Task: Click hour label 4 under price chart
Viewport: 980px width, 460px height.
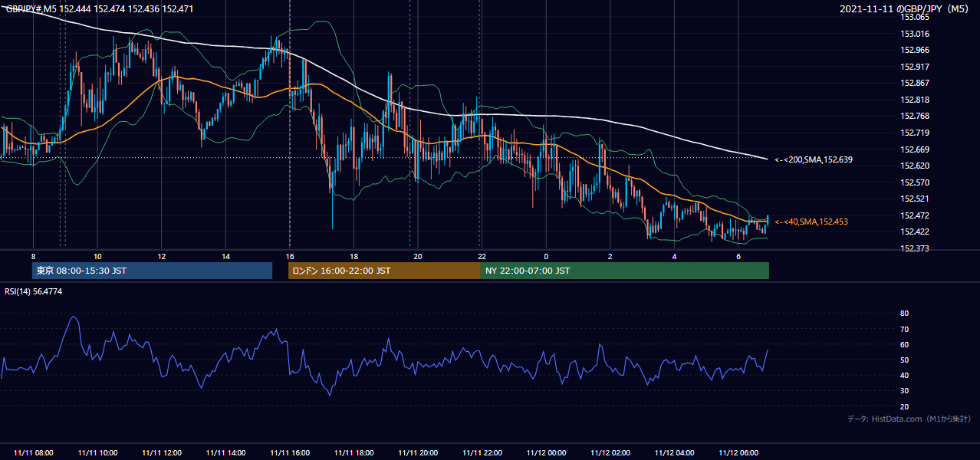Action: pos(674,256)
